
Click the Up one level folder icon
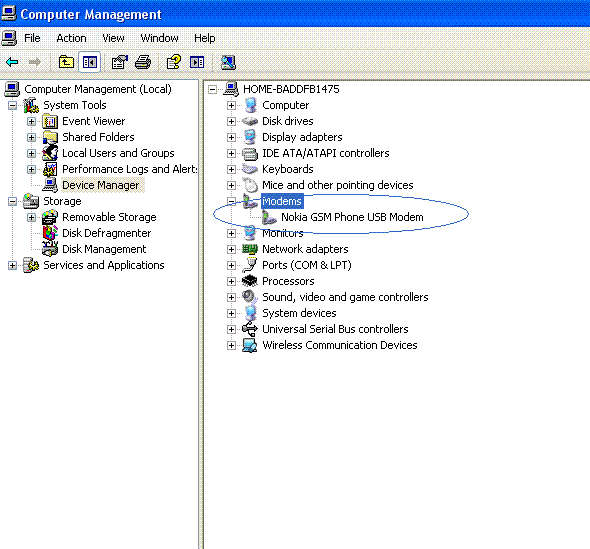(66, 62)
